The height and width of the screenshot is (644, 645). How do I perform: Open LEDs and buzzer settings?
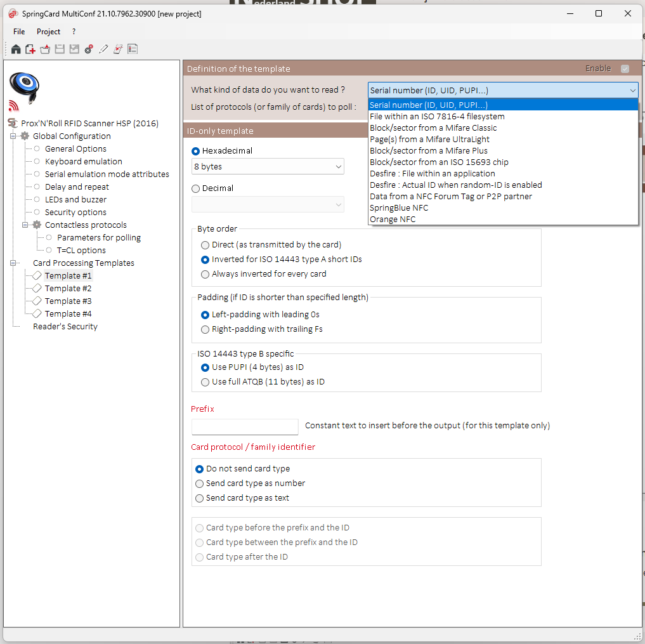click(75, 200)
